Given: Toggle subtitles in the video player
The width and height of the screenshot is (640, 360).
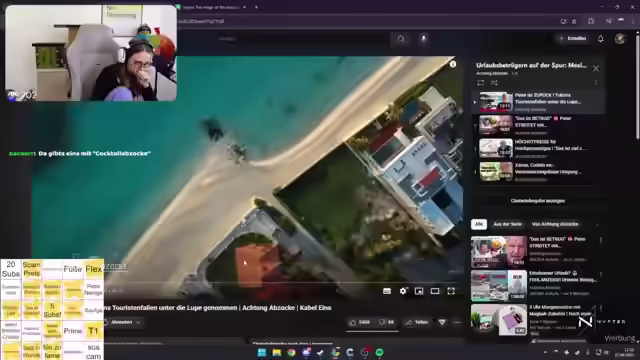Looking at the screenshot, I should click(387, 291).
